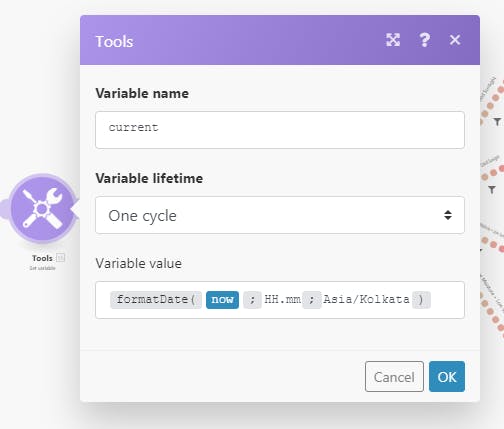Click the HH.mm format text
The height and width of the screenshot is (429, 504).
tap(282, 299)
